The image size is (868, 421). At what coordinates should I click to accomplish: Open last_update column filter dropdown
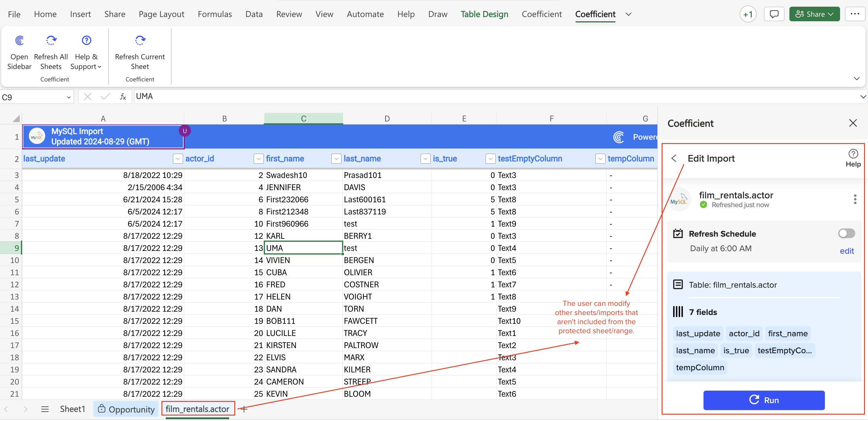click(178, 159)
